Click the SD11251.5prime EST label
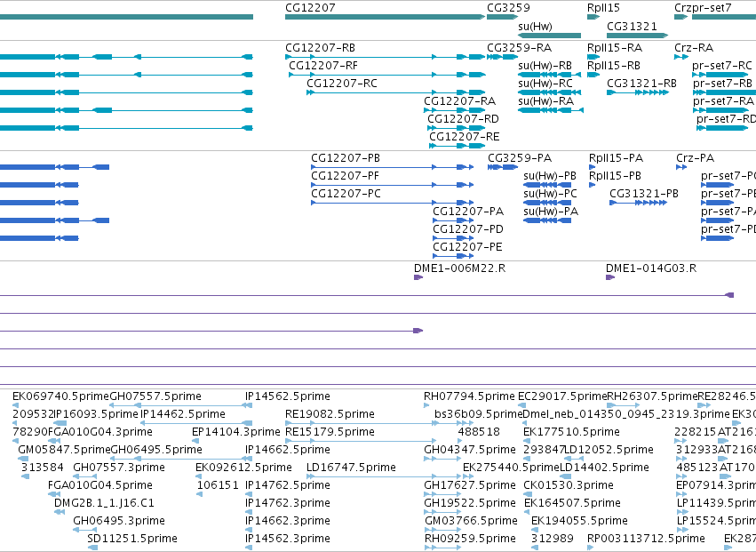This screenshot has height=552, width=756. pyautogui.click(x=132, y=539)
